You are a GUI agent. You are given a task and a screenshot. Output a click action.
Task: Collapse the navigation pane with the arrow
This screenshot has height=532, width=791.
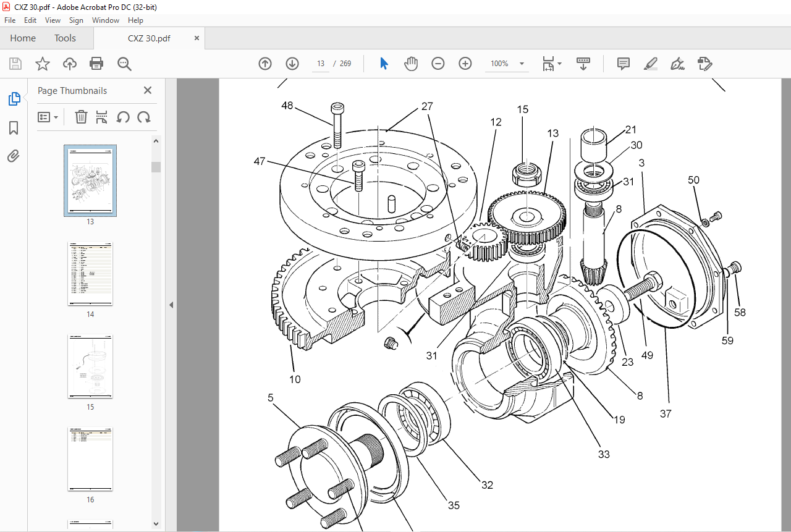click(171, 305)
